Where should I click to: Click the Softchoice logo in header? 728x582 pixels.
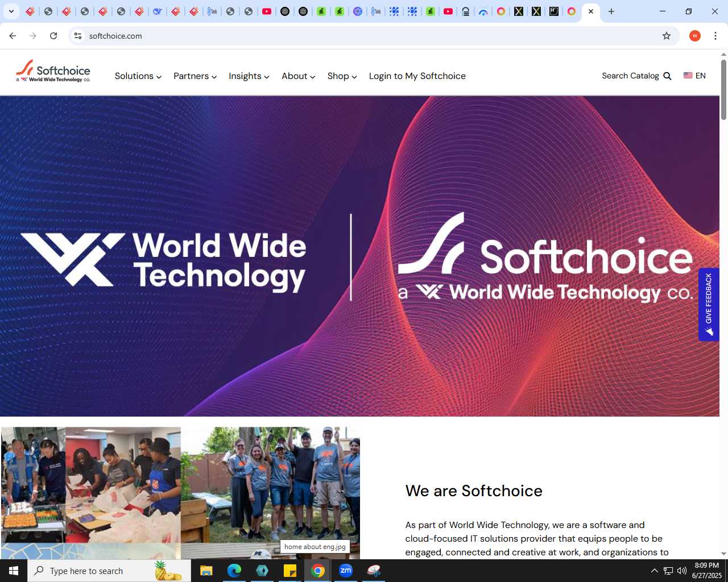53,72
